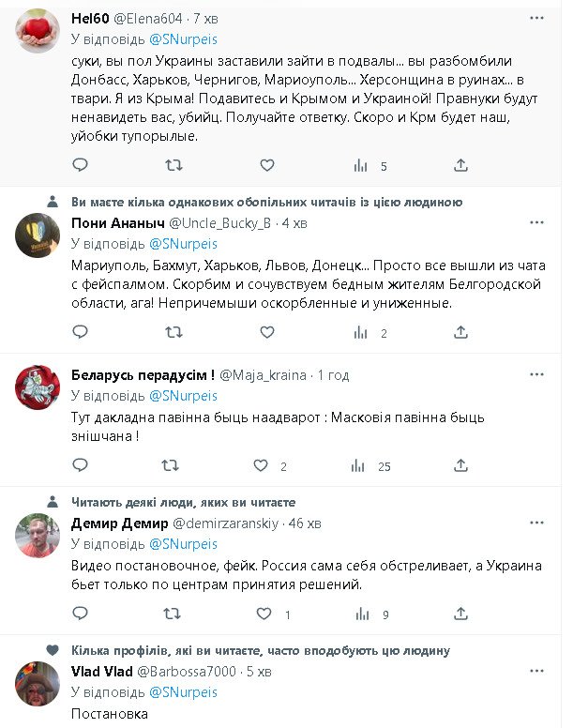Open more options on Пони Ананыч tweet
The image size is (573, 728).
[x=535, y=223]
